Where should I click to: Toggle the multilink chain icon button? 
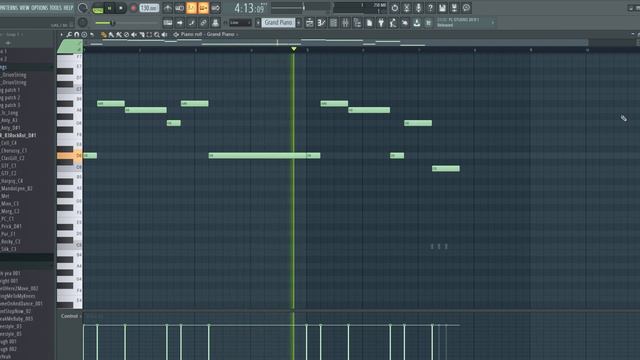(203, 22)
